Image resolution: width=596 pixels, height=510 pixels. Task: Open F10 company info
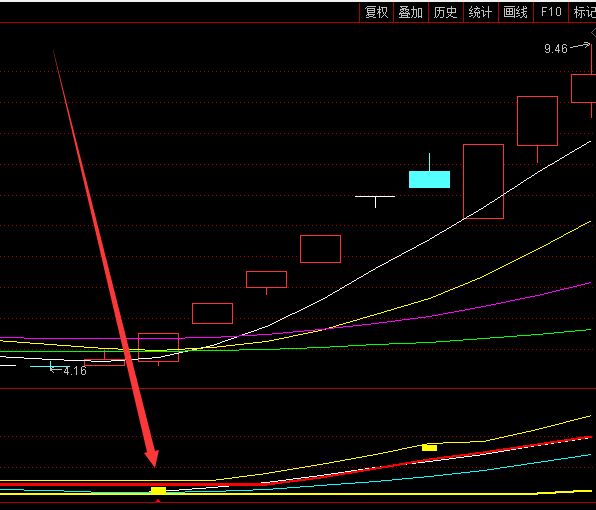pos(551,13)
